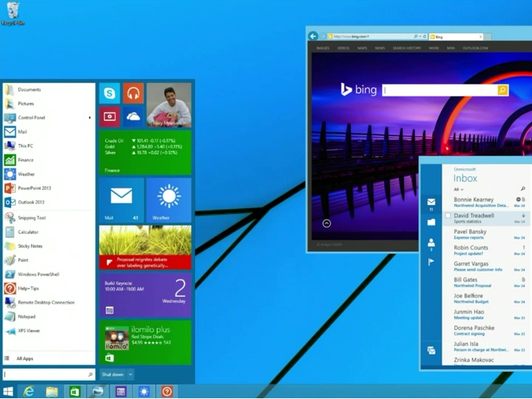Click the Windows Start button
This screenshot has width=532, height=399.
pyautogui.click(x=8, y=392)
